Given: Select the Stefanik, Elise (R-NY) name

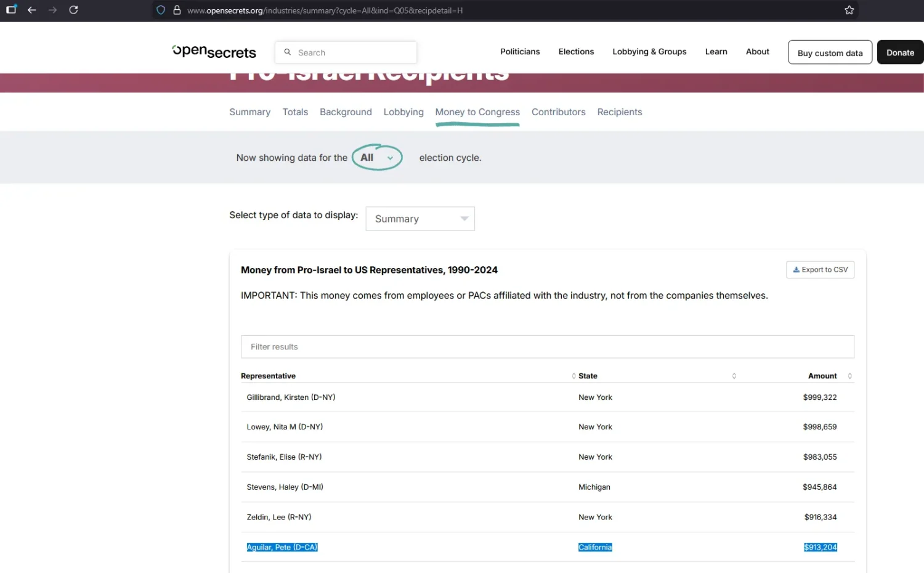Looking at the screenshot, I should coord(284,457).
